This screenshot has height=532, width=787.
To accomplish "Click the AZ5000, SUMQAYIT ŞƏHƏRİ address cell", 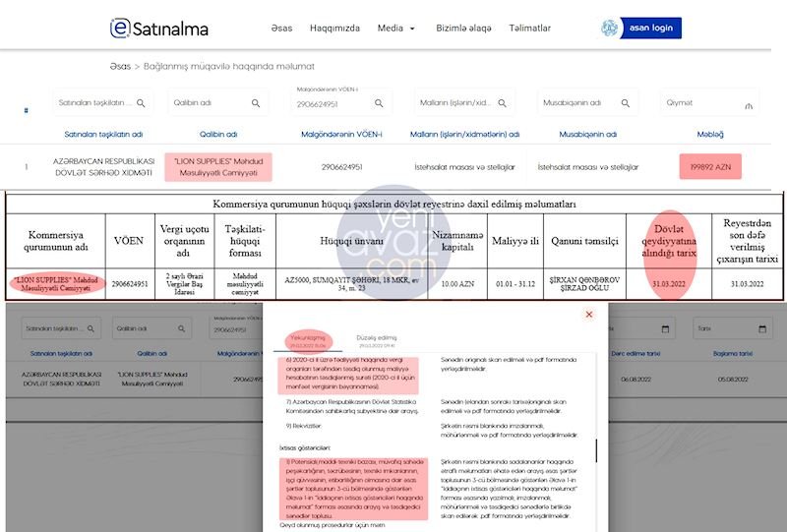I will (x=352, y=284).
